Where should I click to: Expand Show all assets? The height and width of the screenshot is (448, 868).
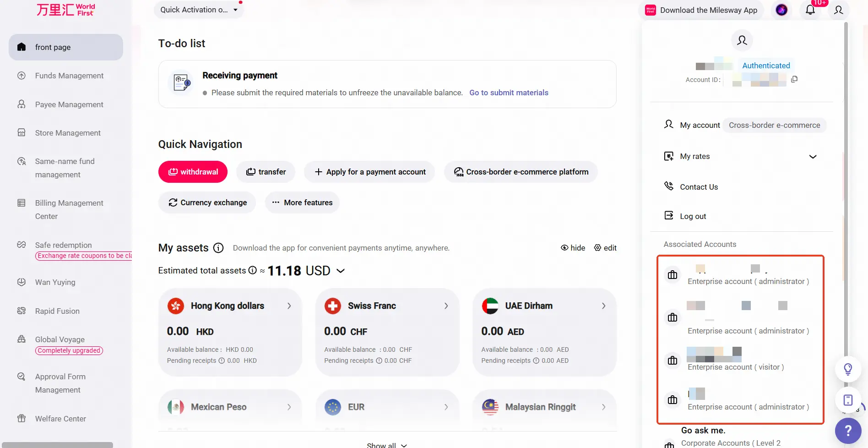tap(387, 445)
